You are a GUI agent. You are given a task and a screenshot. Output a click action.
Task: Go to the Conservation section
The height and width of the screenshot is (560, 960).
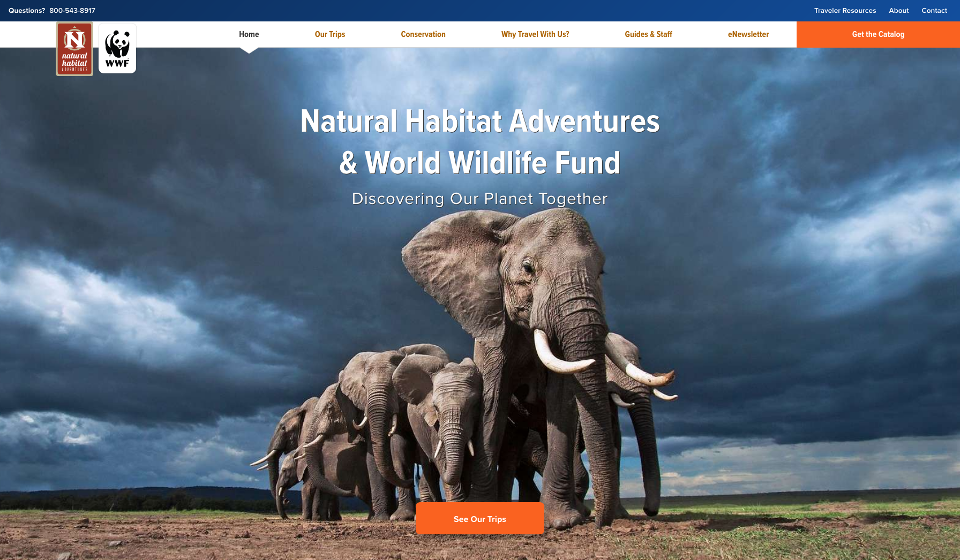423,34
